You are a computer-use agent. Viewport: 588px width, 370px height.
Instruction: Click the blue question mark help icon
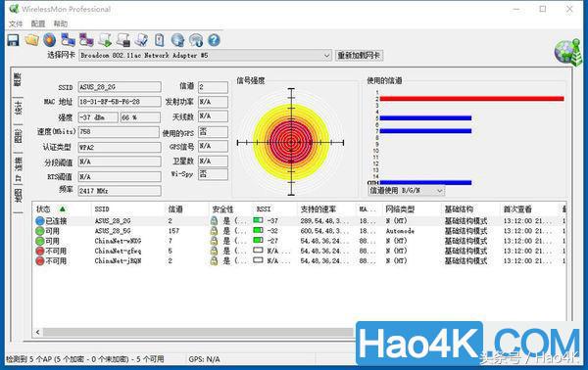tap(214, 40)
